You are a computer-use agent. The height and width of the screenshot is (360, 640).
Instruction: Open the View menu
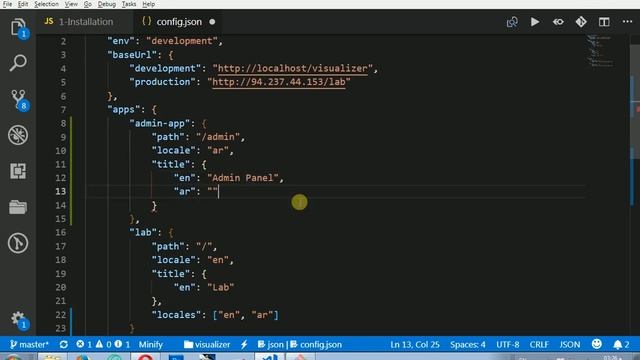71,4
